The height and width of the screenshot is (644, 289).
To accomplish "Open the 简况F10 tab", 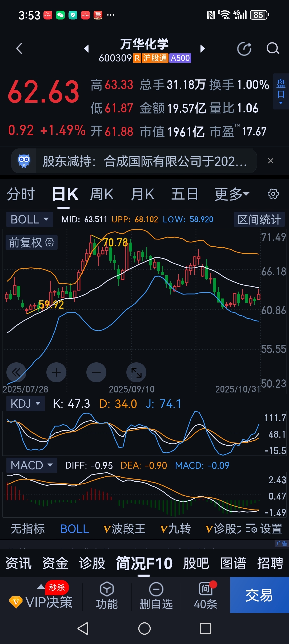I will (x=144, y=563).
